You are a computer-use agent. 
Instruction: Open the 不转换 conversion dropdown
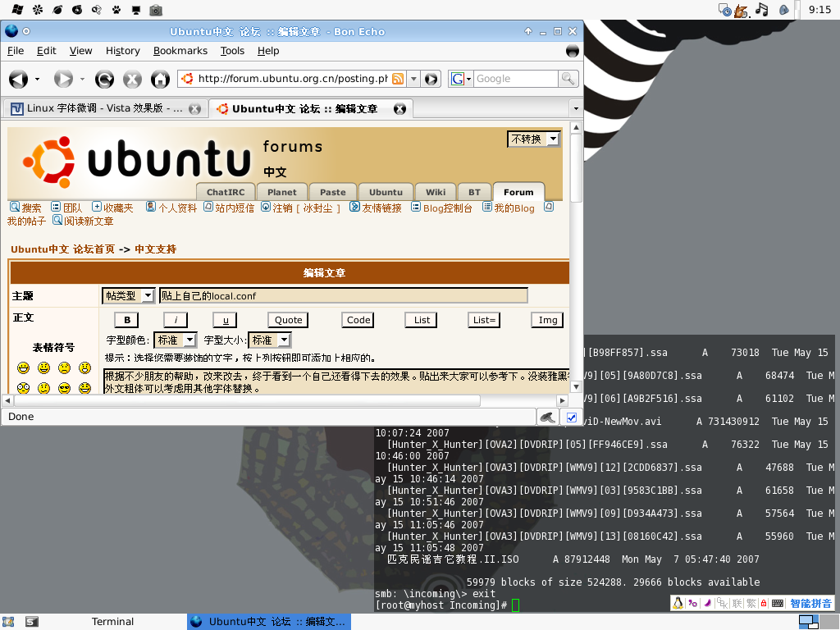(x=533, y=139)
